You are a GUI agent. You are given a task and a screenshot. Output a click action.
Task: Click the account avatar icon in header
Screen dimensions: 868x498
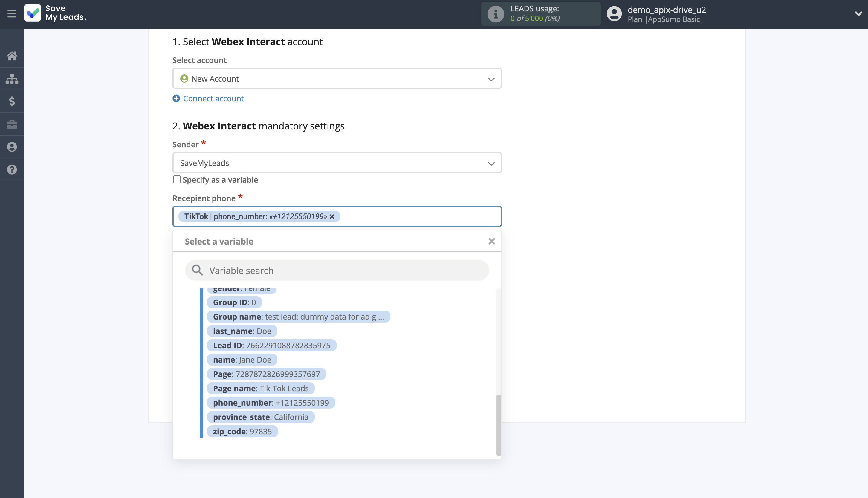click(x=614, y=14)
